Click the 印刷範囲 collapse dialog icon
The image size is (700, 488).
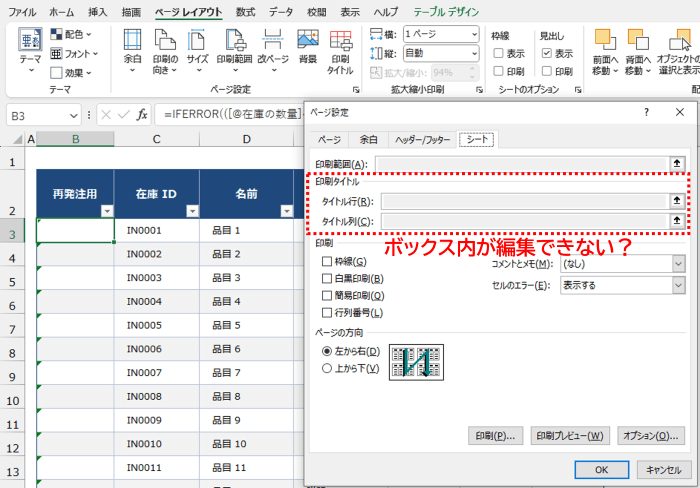click(677, 164)
